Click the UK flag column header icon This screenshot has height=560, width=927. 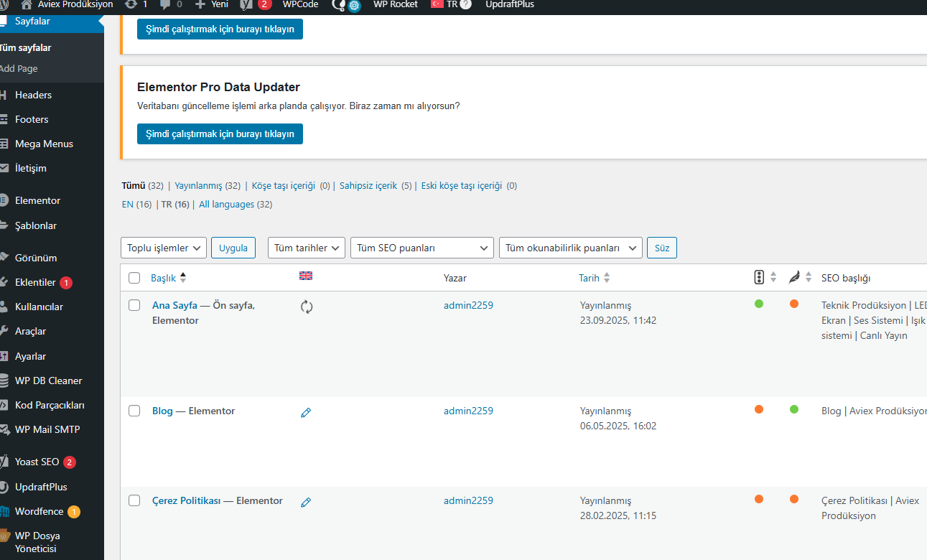pos(306,276)
